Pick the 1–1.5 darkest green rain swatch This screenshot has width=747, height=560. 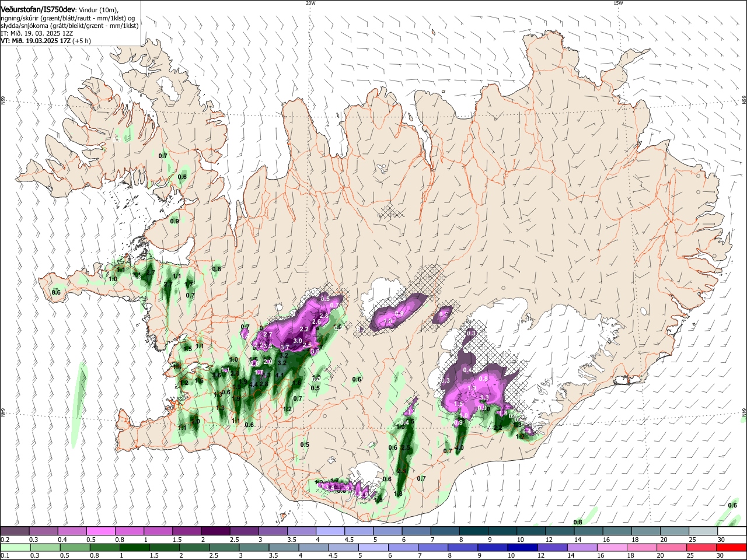pos(134,547)
